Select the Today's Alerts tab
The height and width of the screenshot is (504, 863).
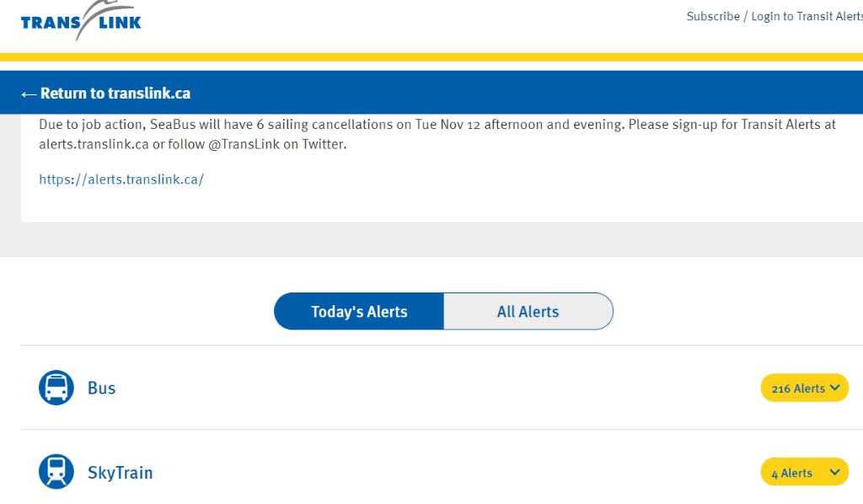[359, 312]
